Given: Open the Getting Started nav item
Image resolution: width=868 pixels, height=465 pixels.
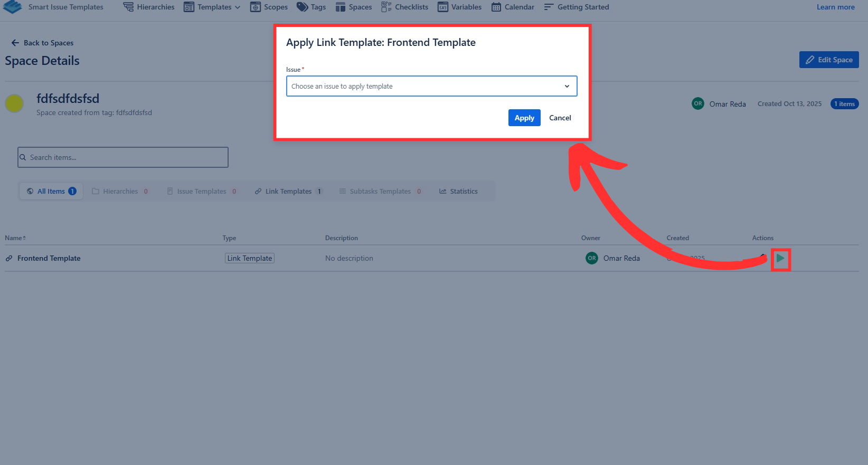Looking at the screenshot, I should coord(577,7).
